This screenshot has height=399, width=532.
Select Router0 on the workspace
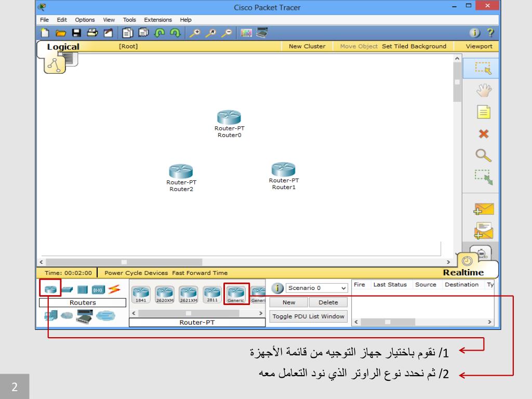click(229, 117)
